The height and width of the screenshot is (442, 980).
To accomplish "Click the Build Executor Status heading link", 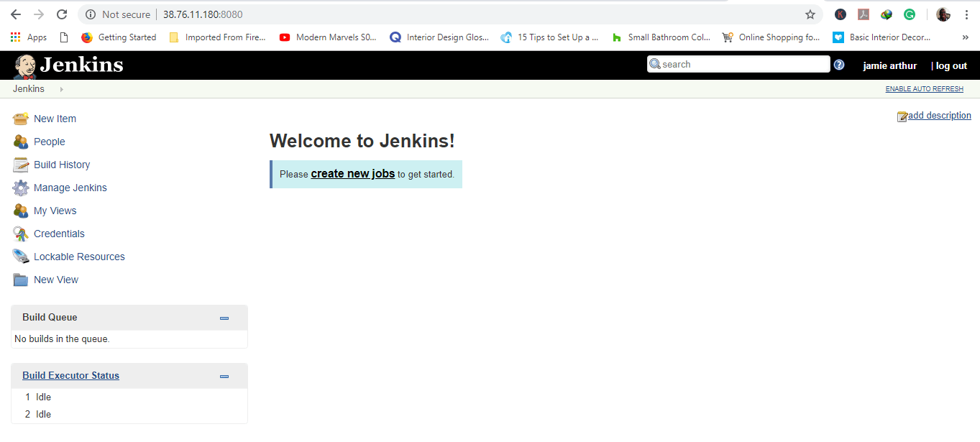I will pyautogui.click(x=70, y=376).
